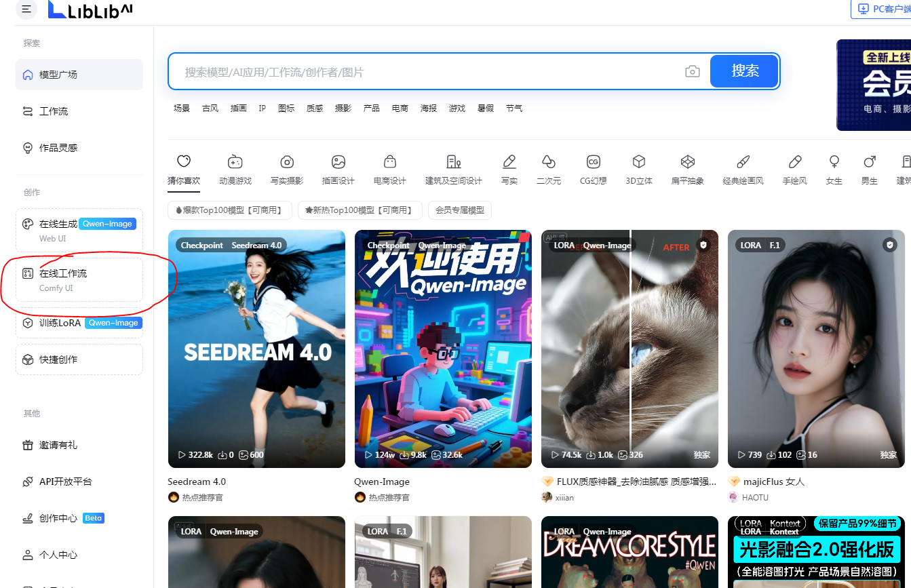Screen dimensions: 911x588
Task: Filter by 会员专属模型
Action: [460, 210]
